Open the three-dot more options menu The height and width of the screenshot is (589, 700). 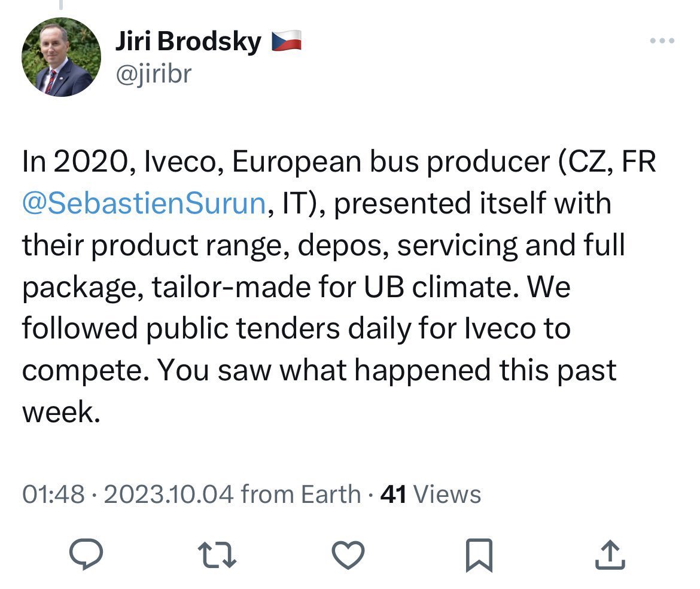click(662, 41)
